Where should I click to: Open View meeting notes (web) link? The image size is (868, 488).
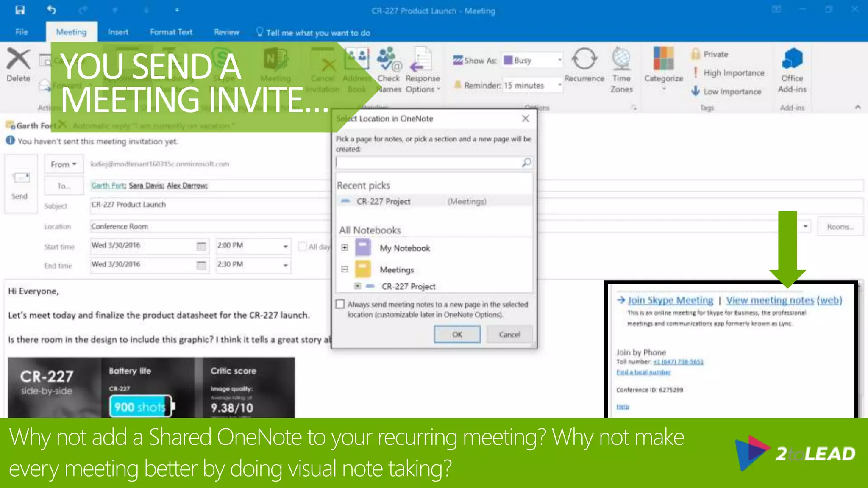click(x=784, y=300)
